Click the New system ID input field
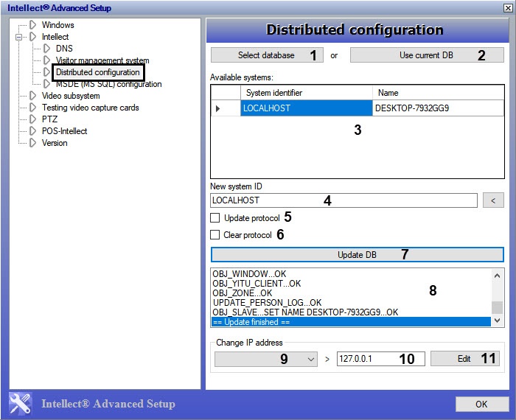This screenshot has width=516, height=420. pyautogui.click(x=344, y=200)
